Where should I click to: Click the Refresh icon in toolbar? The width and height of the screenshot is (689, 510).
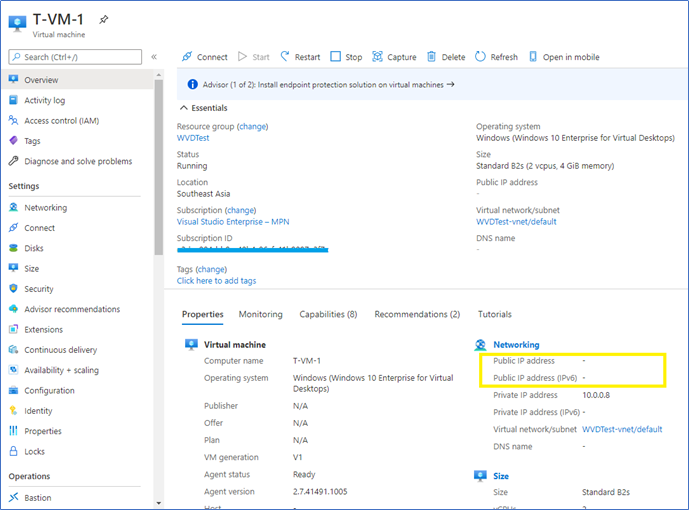point(480,57)
